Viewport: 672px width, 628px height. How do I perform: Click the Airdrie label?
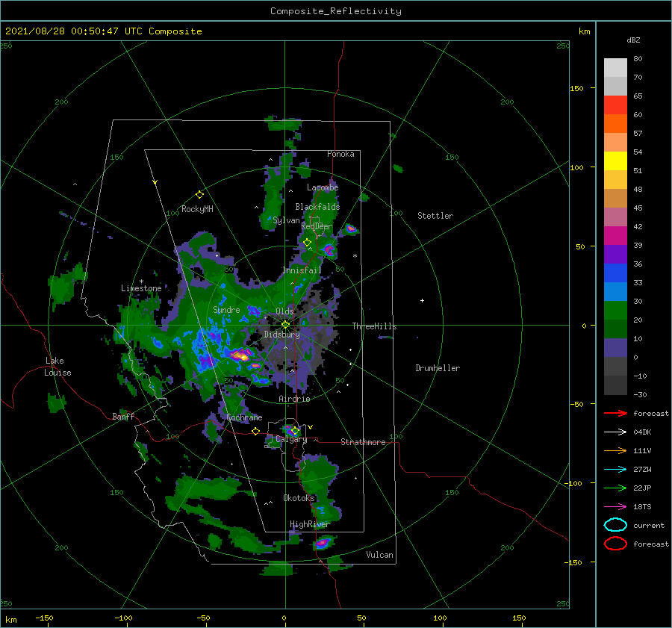pyautogui.click(x=294, y=399)
